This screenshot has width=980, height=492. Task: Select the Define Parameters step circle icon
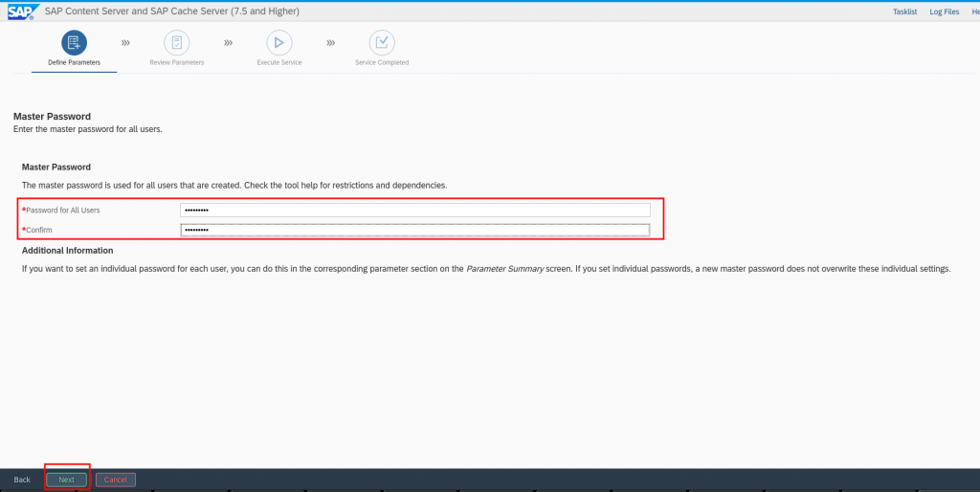[x=74, y=42]
